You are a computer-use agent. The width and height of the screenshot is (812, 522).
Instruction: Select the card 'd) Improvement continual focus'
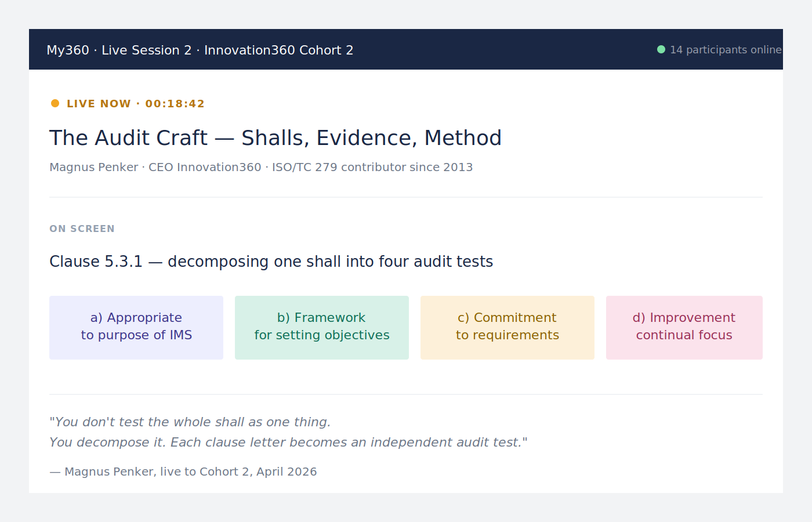(x=684, y=327)
